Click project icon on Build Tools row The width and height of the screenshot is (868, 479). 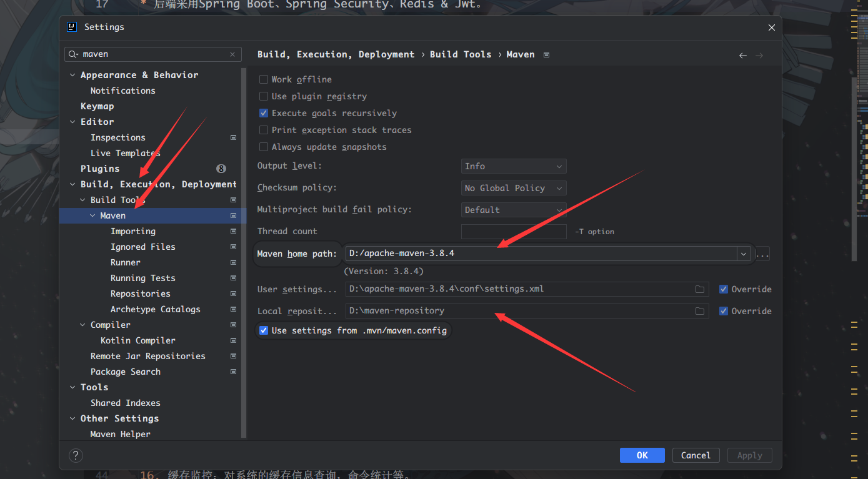[233, 200]
